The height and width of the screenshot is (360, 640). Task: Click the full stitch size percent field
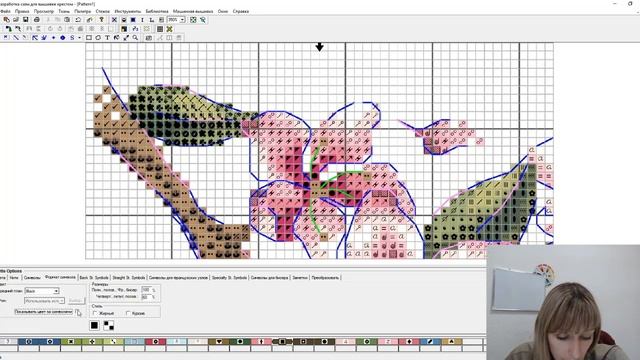pos(146,289)
